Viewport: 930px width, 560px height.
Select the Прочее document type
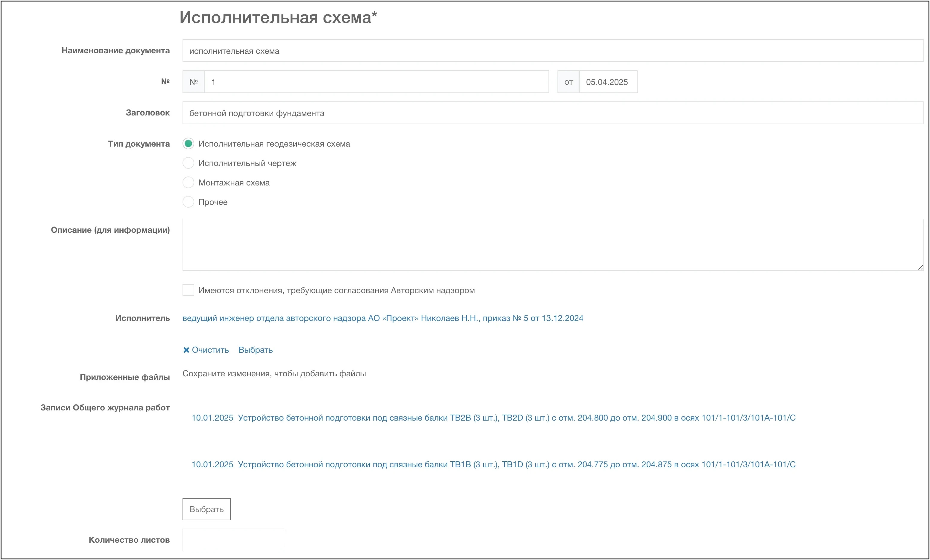coord(188,202)
